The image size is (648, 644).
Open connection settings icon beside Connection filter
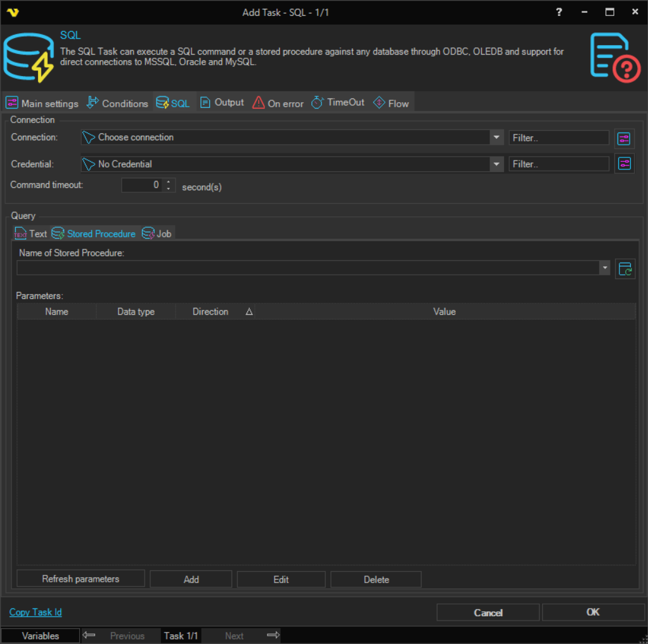point(625,138)
